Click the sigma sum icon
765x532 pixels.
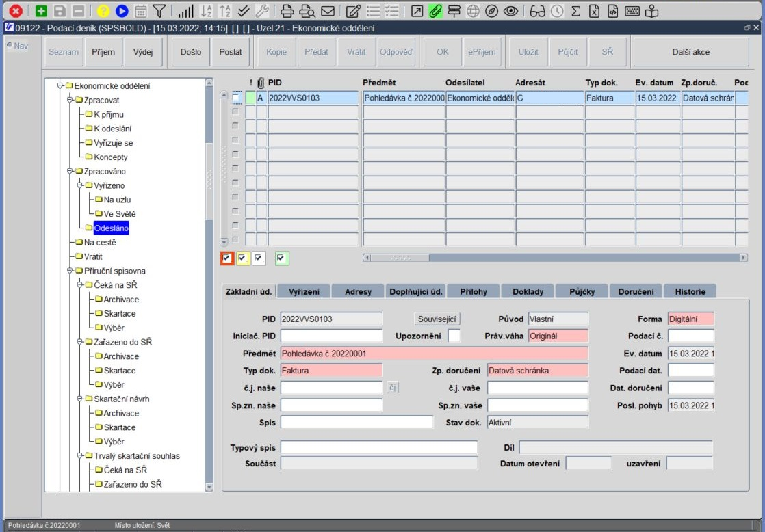coord(575,11)
